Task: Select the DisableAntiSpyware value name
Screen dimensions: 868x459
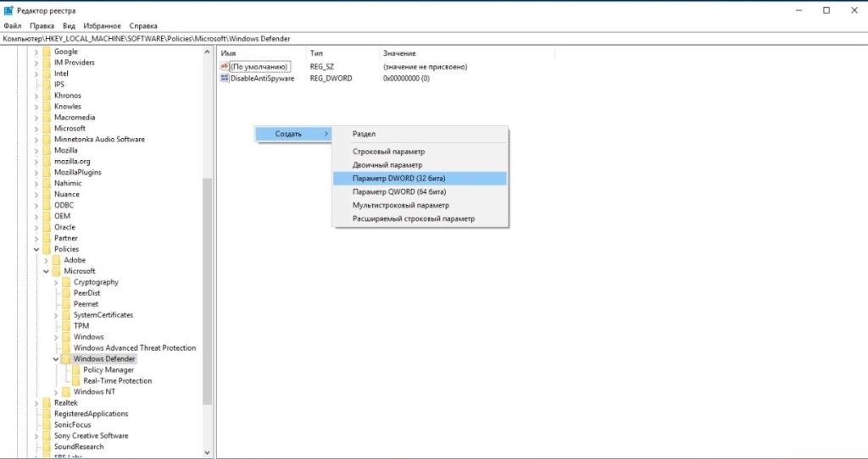Action: tap(263, 79)
